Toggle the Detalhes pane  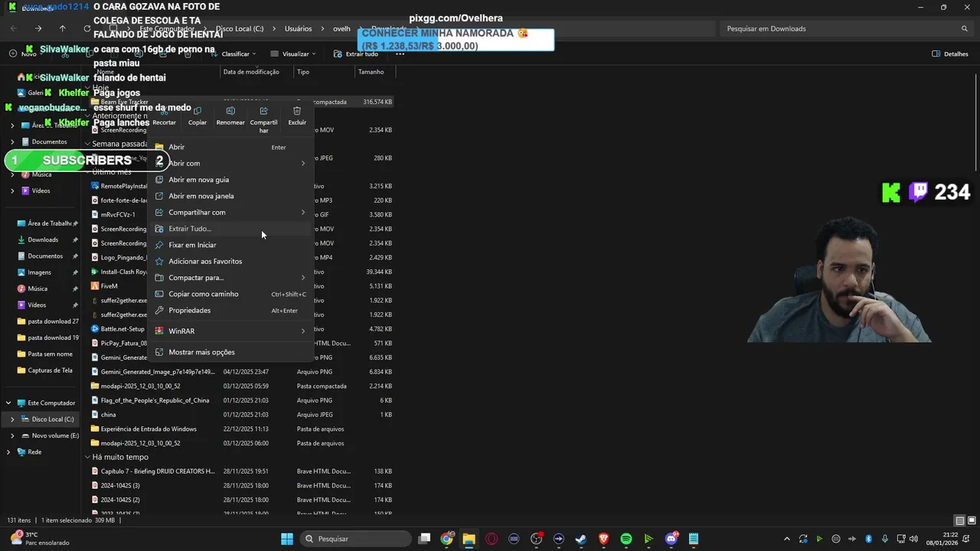click(x=950, y=54)
